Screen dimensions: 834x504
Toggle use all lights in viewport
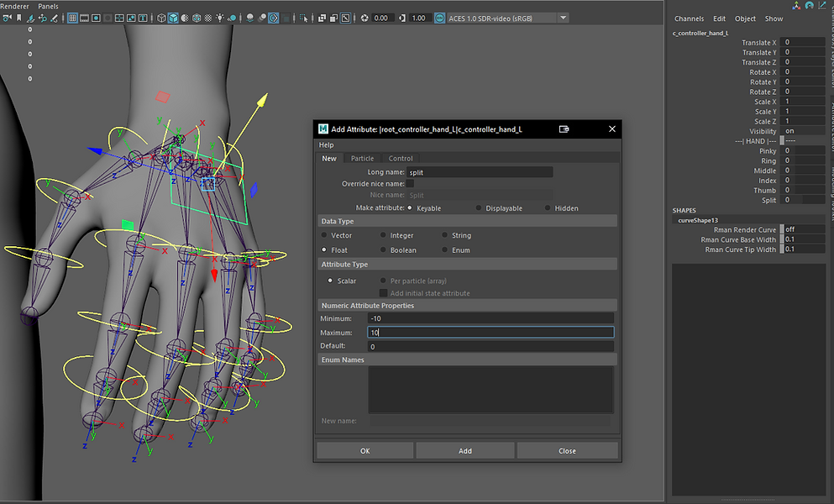pos(220,18)
